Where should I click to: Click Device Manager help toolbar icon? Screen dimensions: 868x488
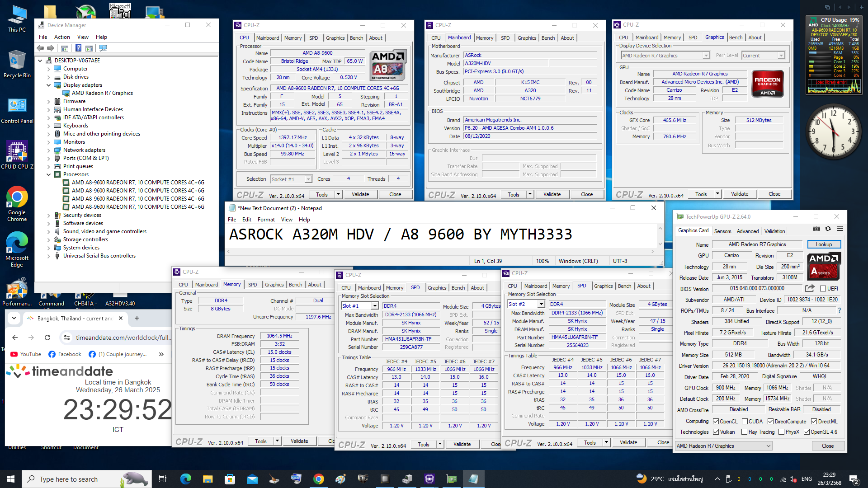[x=78, y=48]
